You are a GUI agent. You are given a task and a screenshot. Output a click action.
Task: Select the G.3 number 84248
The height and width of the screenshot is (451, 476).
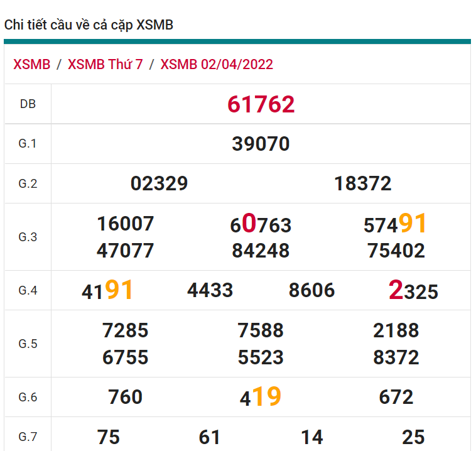pos(261,251)
